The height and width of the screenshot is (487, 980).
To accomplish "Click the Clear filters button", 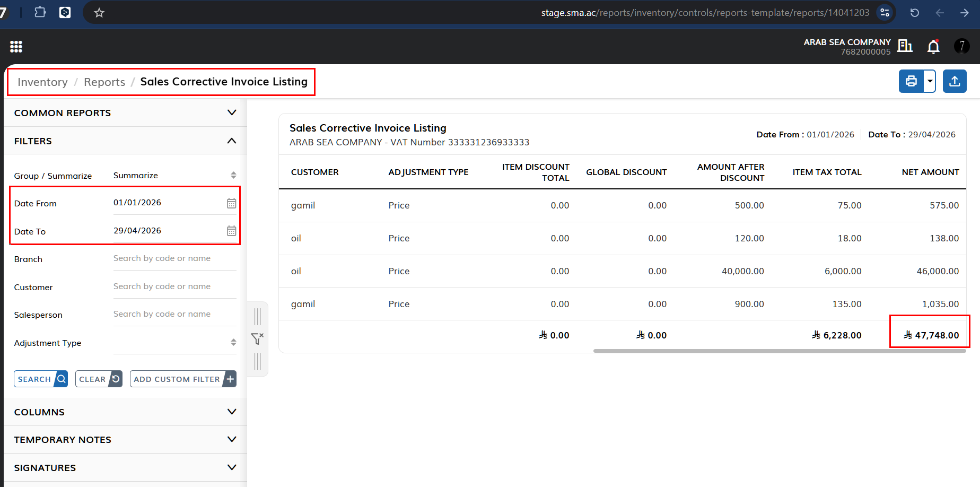I will click(99, 379).
